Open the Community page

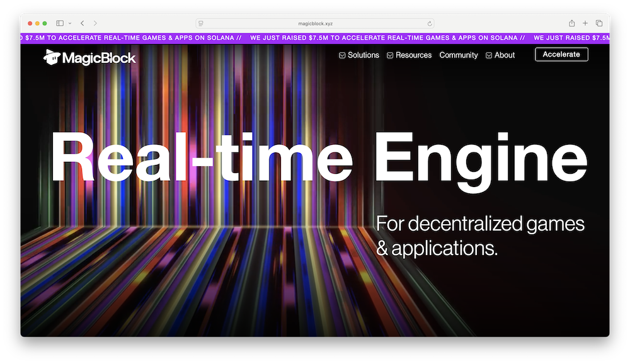[459, 55]
